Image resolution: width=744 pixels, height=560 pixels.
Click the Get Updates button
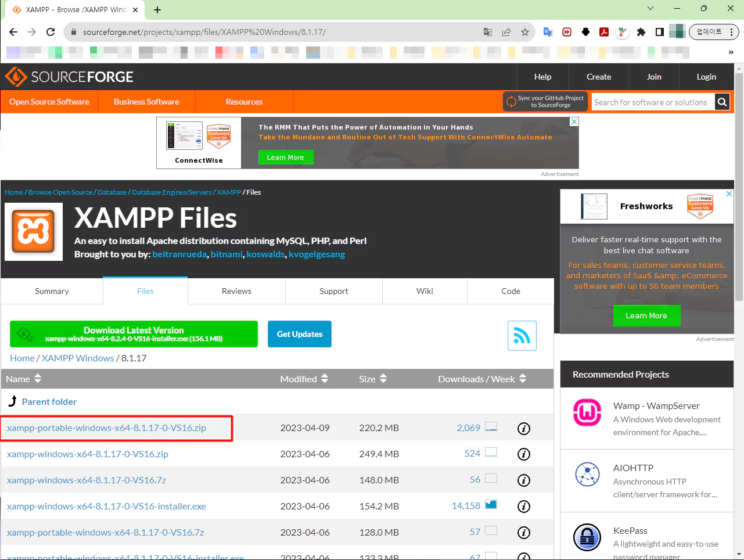tap(300, 334)
